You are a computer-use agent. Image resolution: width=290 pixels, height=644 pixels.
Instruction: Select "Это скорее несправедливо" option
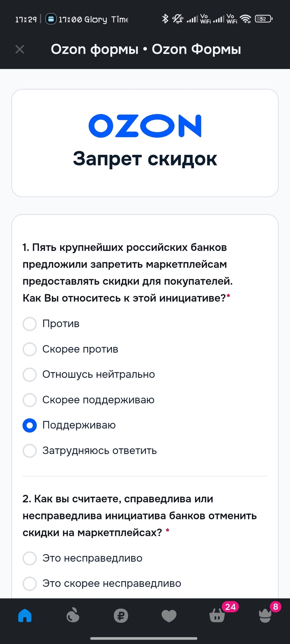tap(29, 584)
